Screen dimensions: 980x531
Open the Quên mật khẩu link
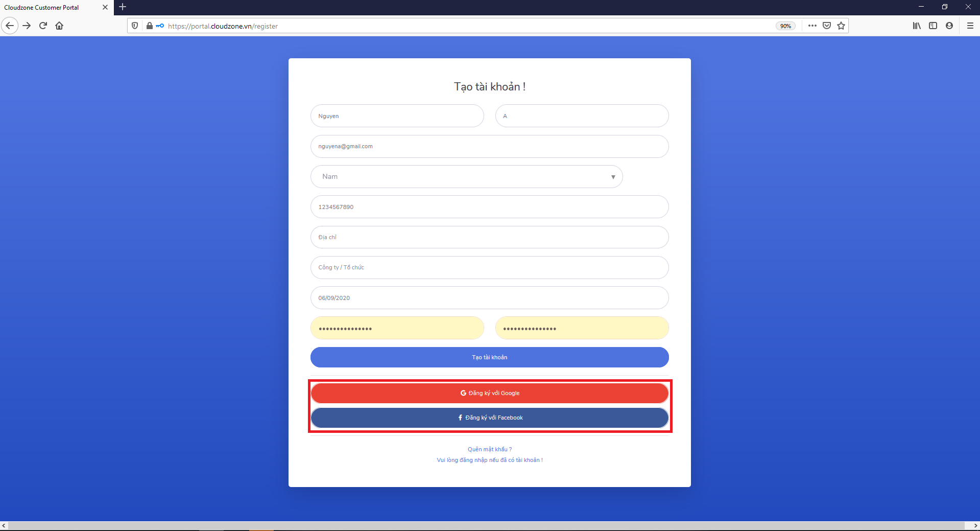(x=489, y=449)
